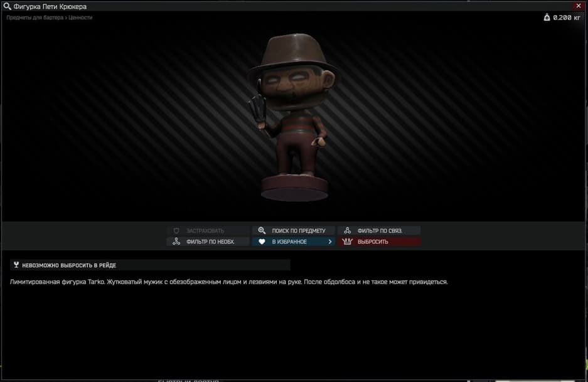Discard the item with Выбросить
The height and width of the screenshot is (382, 588).
click(x=379, y=241)
